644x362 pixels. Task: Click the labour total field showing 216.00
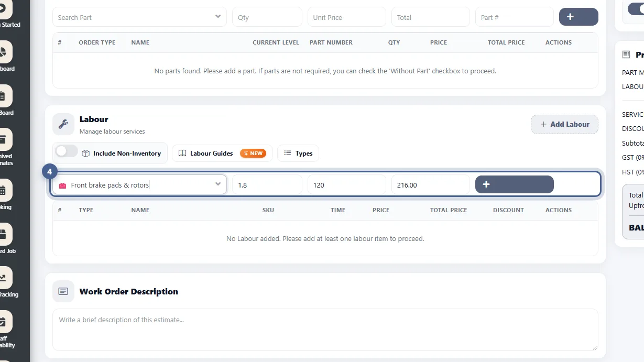click(x=431, y=185)
